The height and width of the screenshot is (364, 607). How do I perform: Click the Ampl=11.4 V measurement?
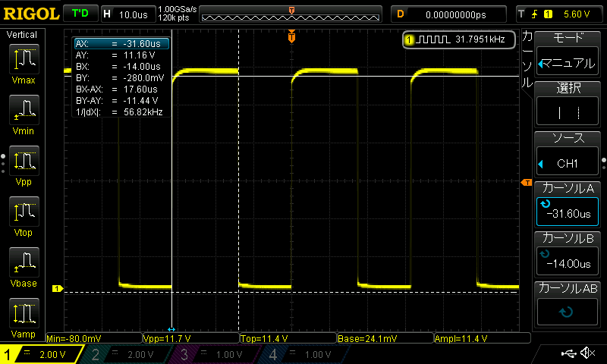[483, 338]
